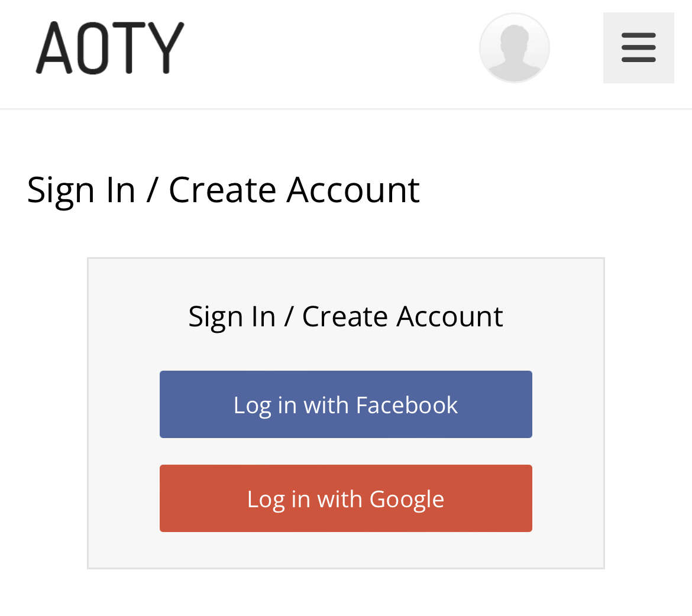
Task: Go to homepage via AOTY logo
Action: coord(110,47)
